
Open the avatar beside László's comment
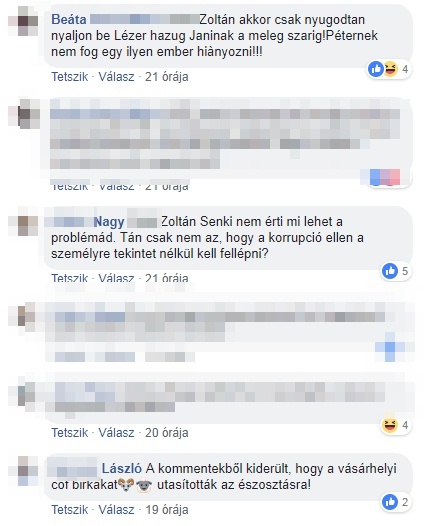click(x=23, y=471)
